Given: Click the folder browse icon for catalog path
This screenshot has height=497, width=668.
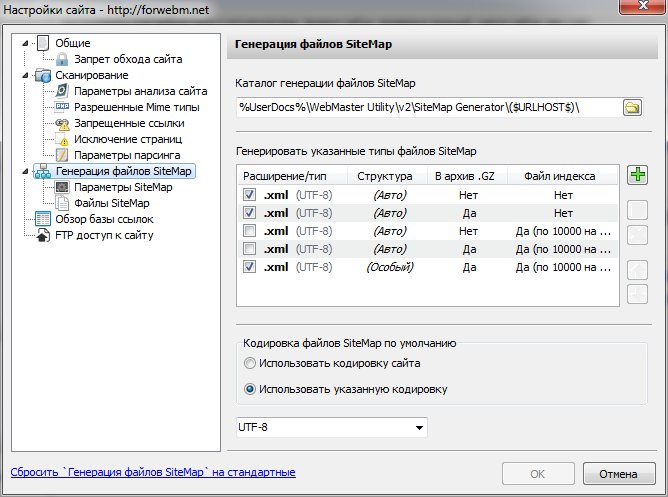Looking at the screenshot, I should click(x=631, y=107).
